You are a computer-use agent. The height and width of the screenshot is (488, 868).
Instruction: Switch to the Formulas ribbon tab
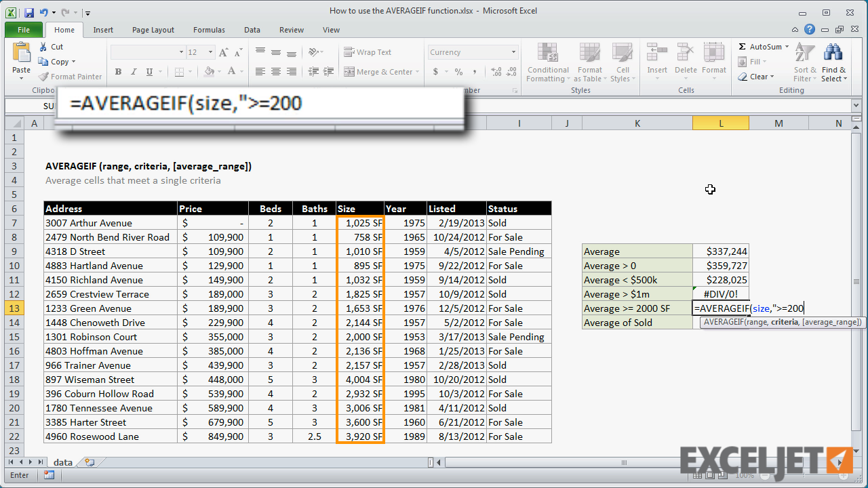coord(208,29)
